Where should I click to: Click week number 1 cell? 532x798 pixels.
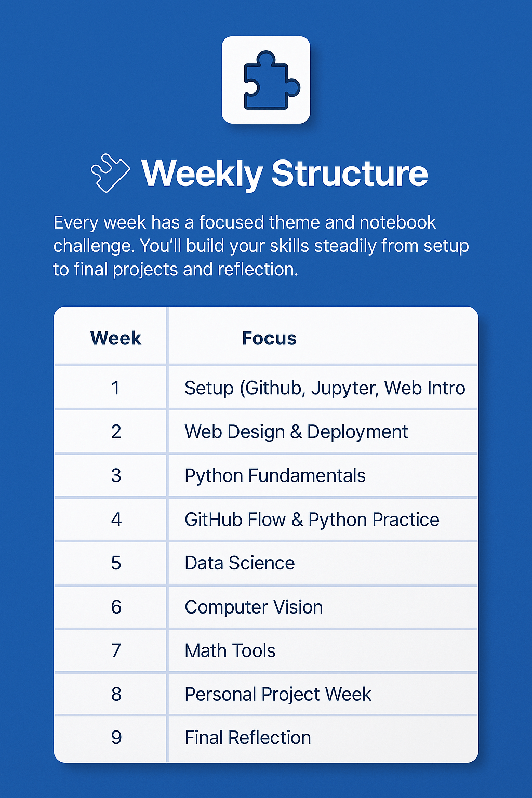point(115,388)
